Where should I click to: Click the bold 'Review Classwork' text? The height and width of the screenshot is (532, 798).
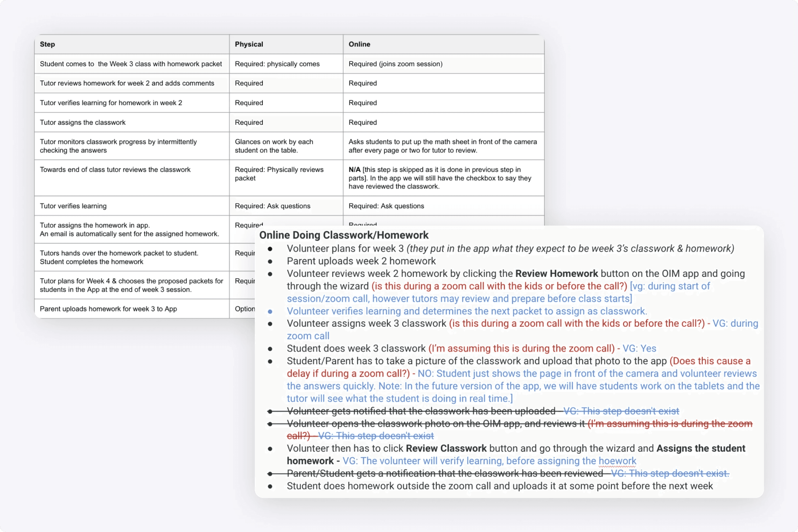point(446,448)
